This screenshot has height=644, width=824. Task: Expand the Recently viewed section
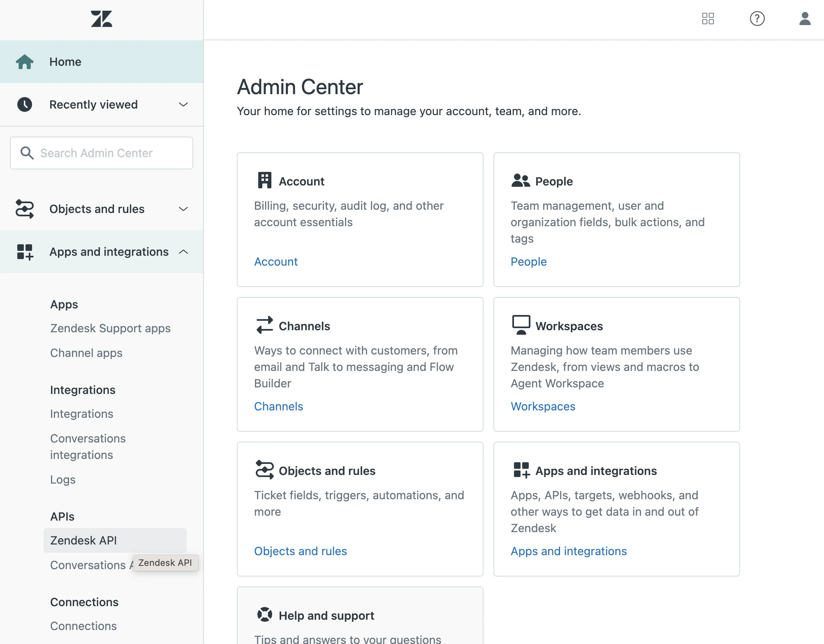183,104
